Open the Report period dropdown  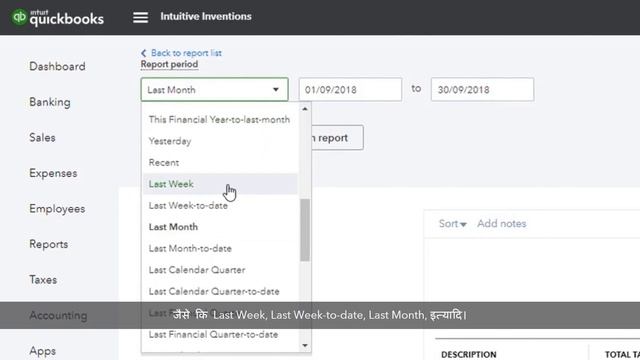[x=214, y=89]
